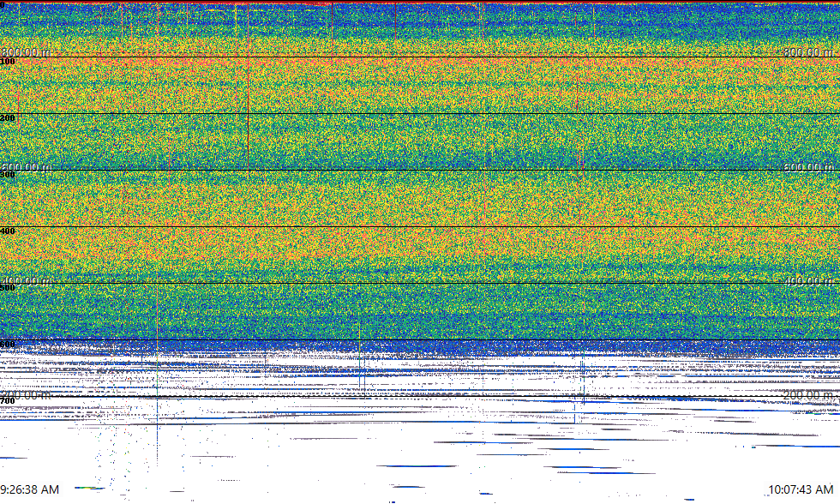This screenshot has height=504, width=840.
Task: Select the depth label 500
Action: click(8, 288)
